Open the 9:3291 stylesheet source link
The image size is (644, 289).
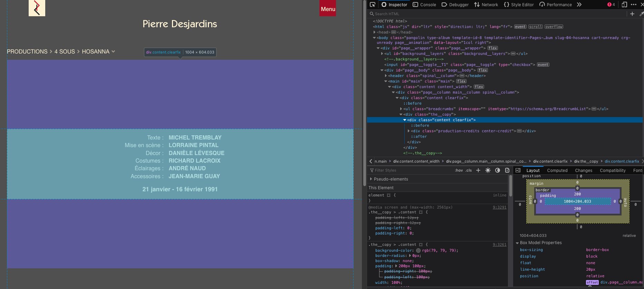(499, 207)
